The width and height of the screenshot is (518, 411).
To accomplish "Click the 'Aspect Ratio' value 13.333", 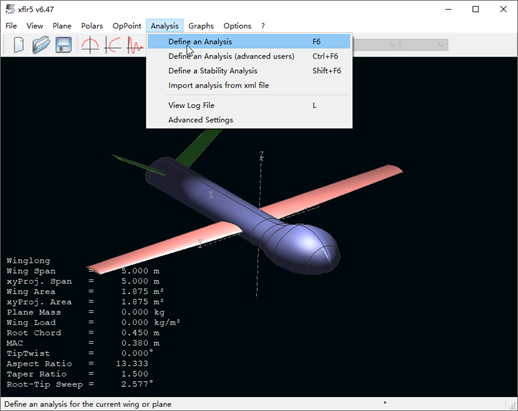I will click(x=132, y=364).
